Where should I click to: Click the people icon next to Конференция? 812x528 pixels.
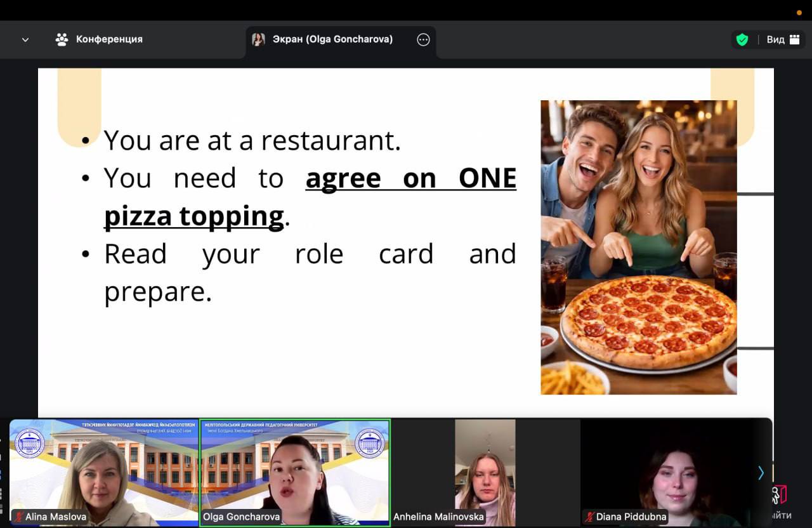[62, 39]
